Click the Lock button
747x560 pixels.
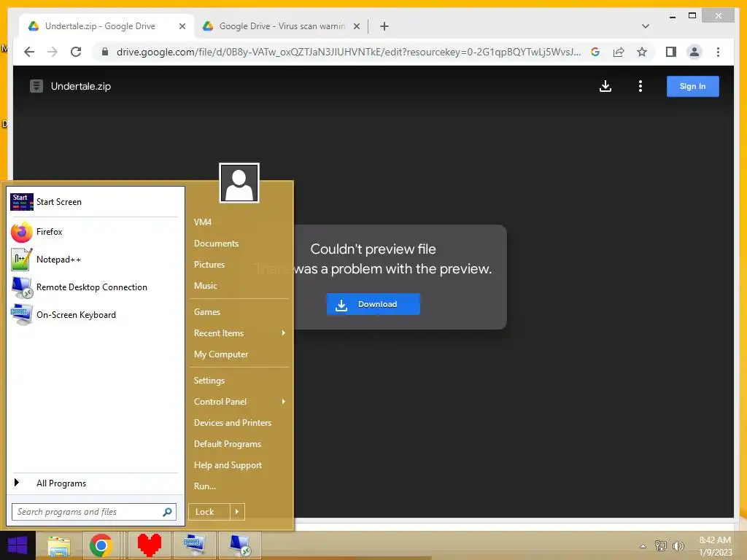209,512
